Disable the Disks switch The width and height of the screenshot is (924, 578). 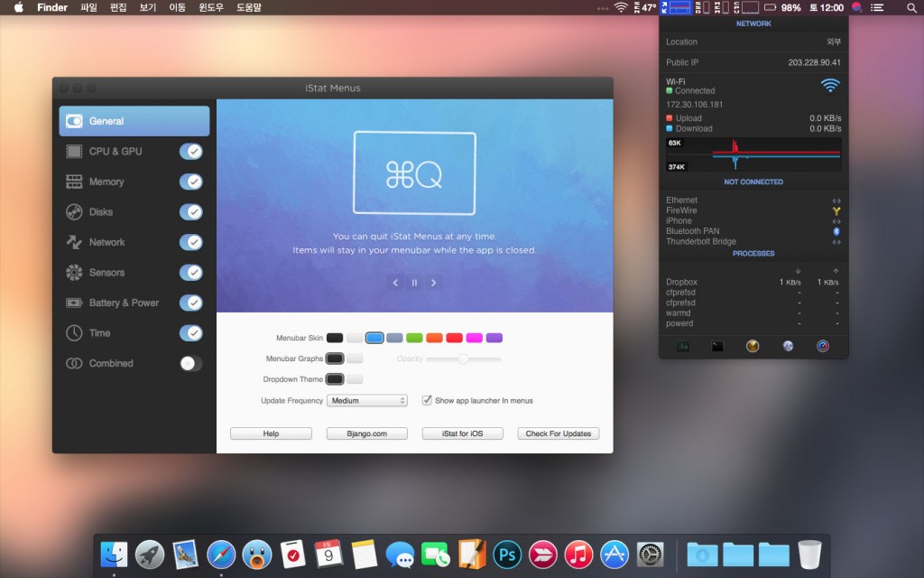(x=191, y=211)
